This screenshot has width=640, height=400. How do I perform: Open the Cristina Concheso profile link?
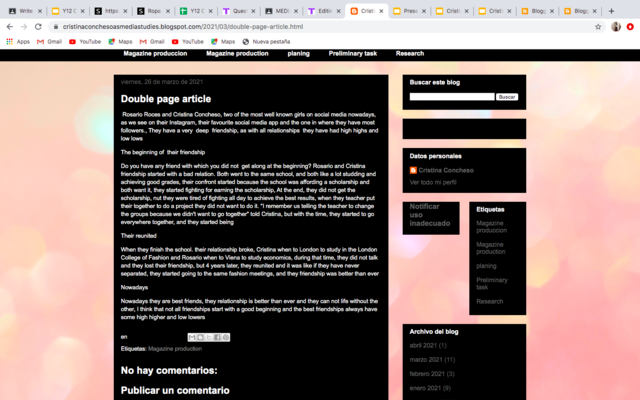pos(446,170)
